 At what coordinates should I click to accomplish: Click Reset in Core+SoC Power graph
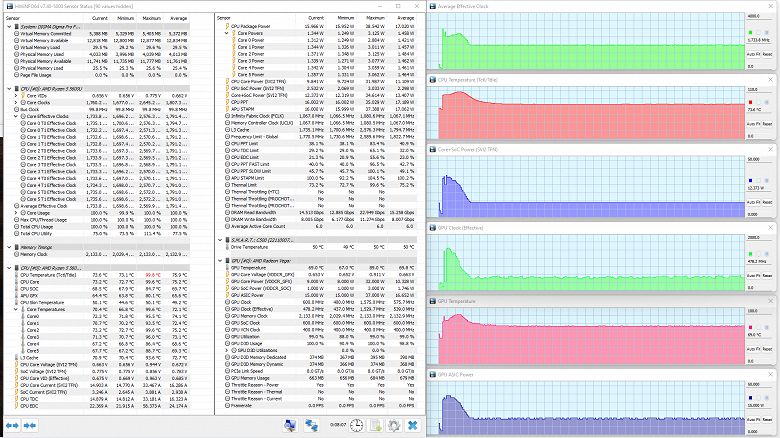(x=767, y=203)
